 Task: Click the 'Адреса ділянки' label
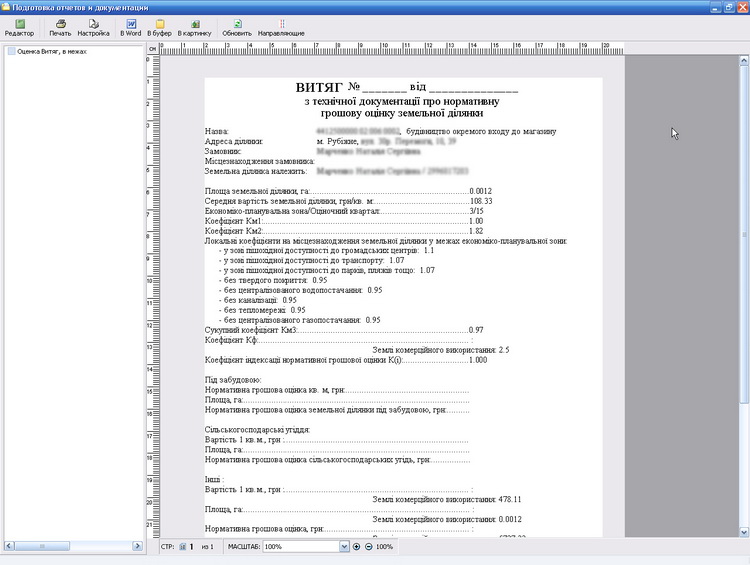tap(234, 141)
